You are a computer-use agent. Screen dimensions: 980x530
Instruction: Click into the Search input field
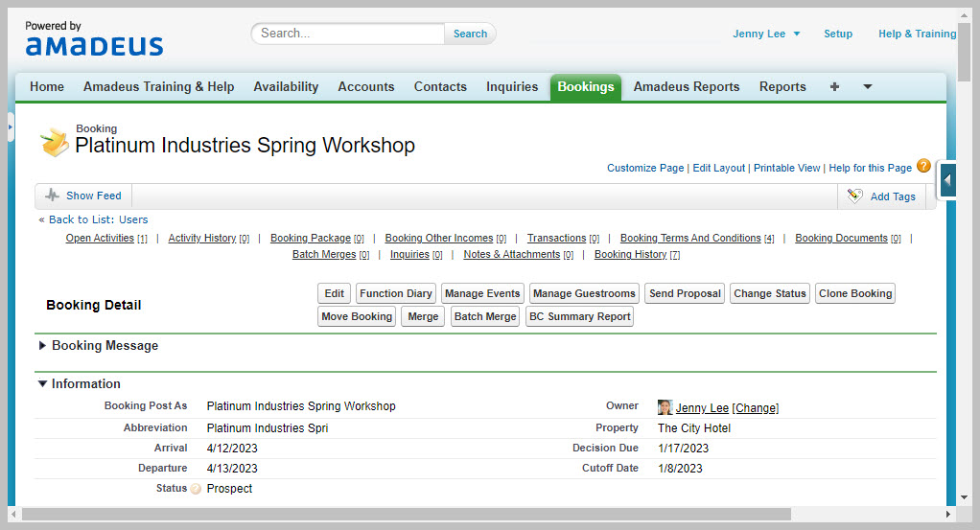pos(349,34)
